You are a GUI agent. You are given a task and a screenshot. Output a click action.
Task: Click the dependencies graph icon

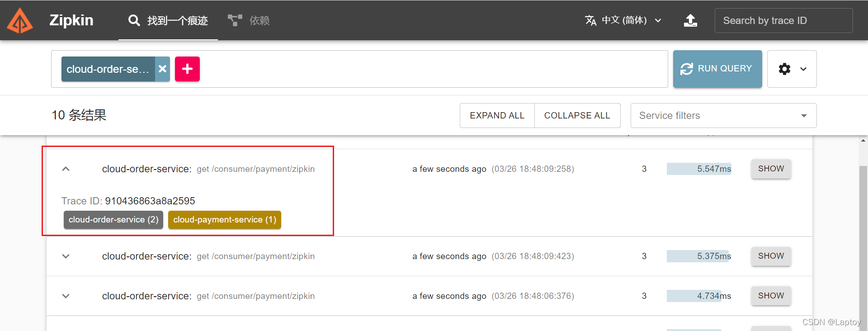pos(235,20)
